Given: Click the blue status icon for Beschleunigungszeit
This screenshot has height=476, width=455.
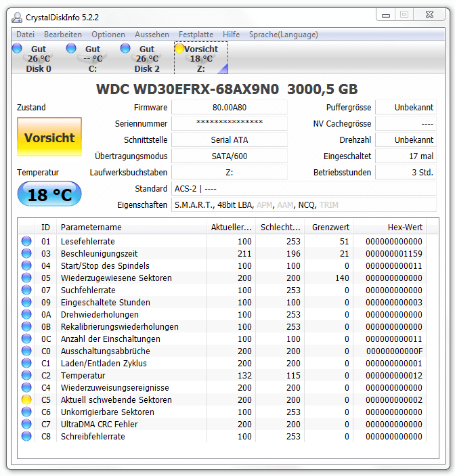Looking at the screenshot, I should click(x=26, y=253).
